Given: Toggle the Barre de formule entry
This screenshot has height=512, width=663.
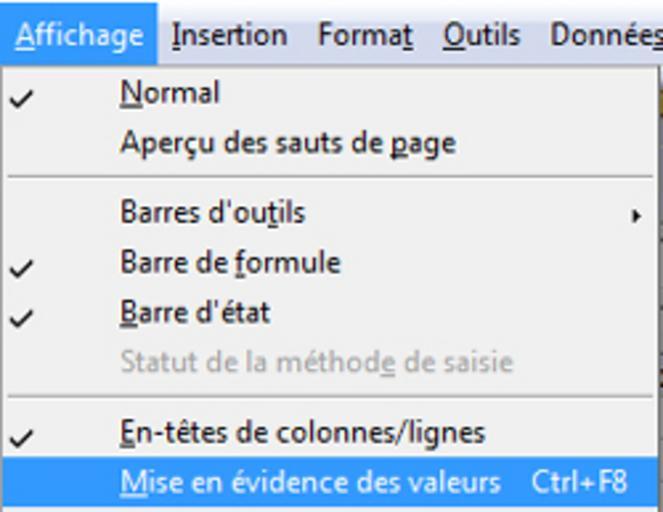Looking at the screenshot, I should [230, 262].
